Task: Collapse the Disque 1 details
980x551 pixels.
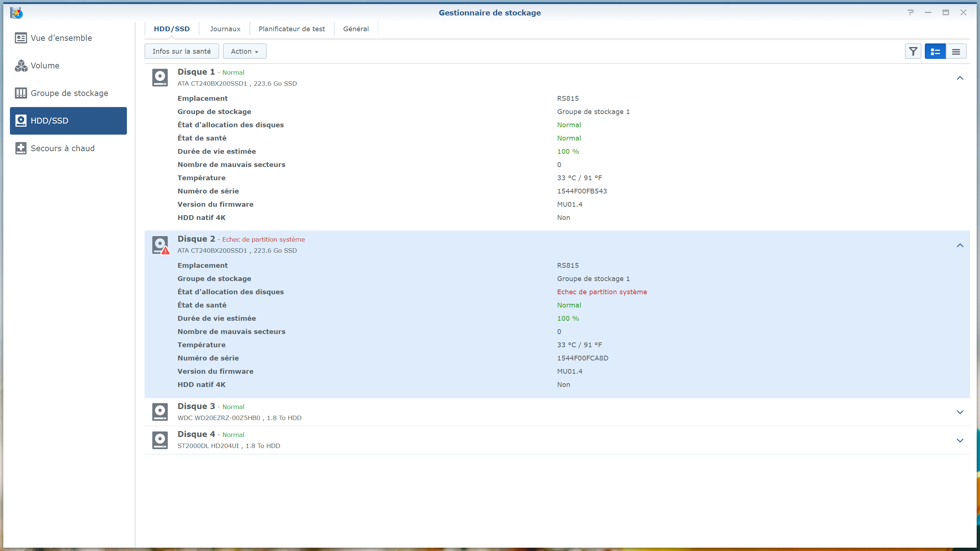Action: [x=959, y=78]
